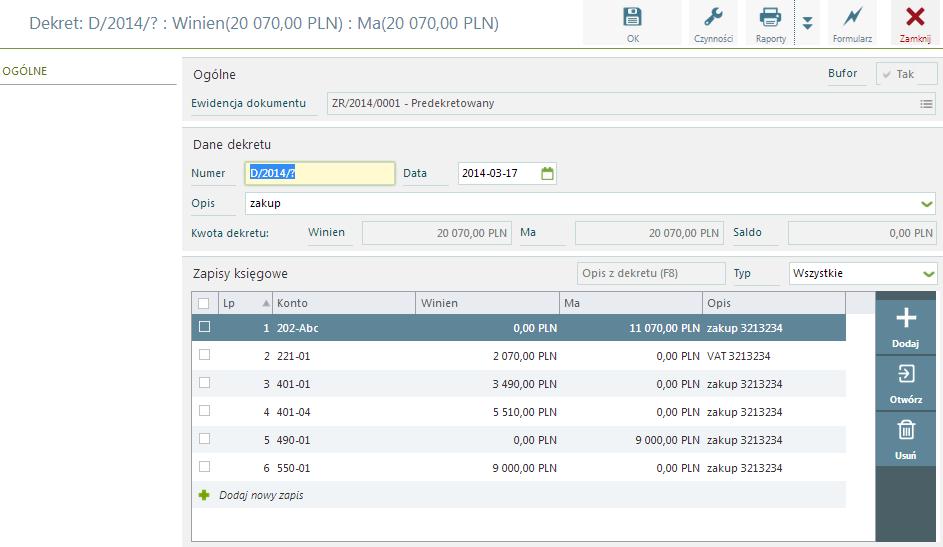Screen dimensions: 943x547
Task: Click the Ma total amount field
Action: (x=649, y=233)
